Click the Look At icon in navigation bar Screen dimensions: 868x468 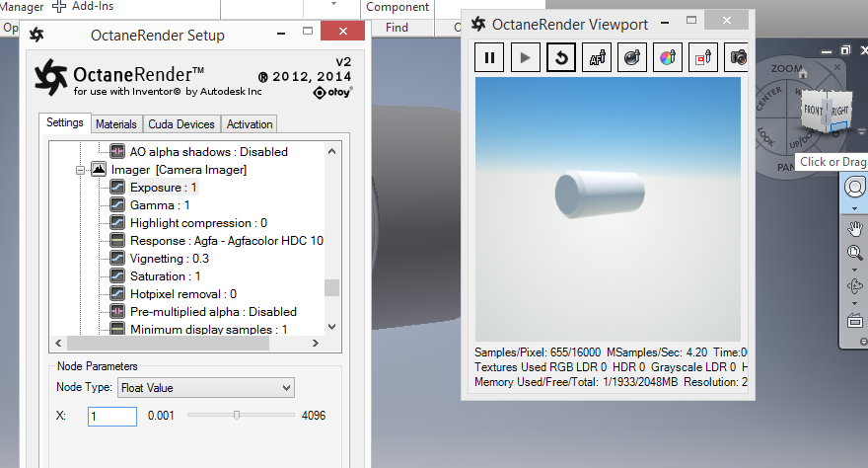pyautogui.click(x=855, y=320)
